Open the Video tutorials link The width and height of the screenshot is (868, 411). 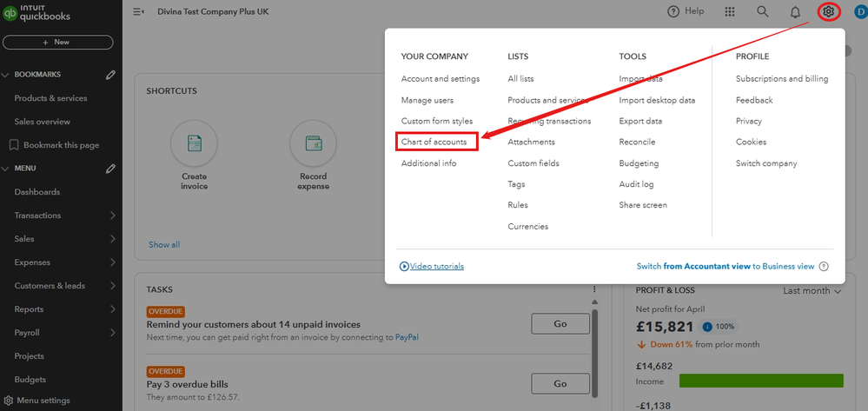coord(432,267)
